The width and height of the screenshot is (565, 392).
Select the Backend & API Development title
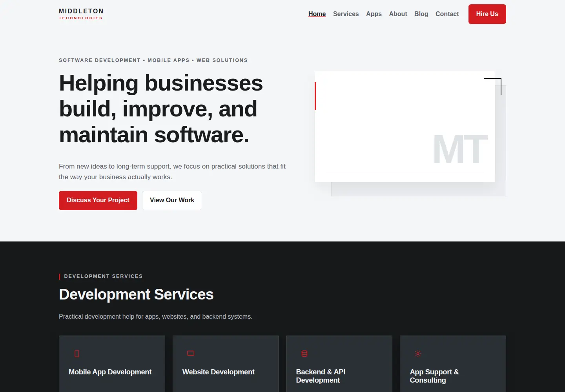[x=321, y=376]
